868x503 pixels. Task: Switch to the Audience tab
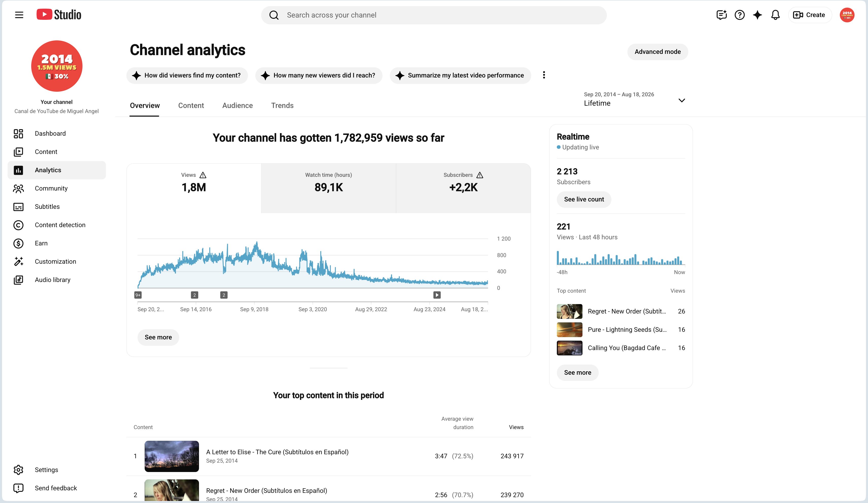click(x=237, y=105)
